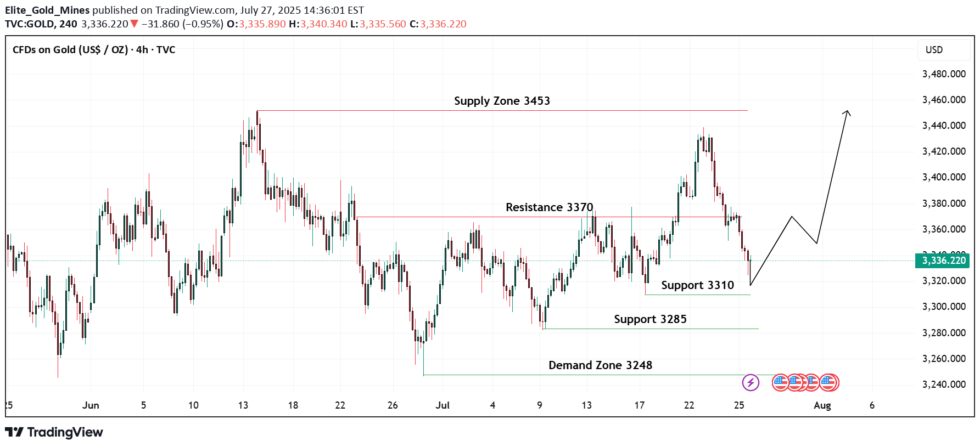The image size is (980, 447).
Task: Click the 'TradingView.com' text in header
Action: pyautogui.click(x=194, y=10)
